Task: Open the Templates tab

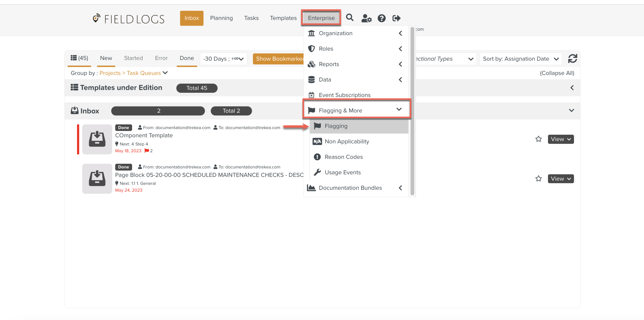Action: (x=283, y=18)
